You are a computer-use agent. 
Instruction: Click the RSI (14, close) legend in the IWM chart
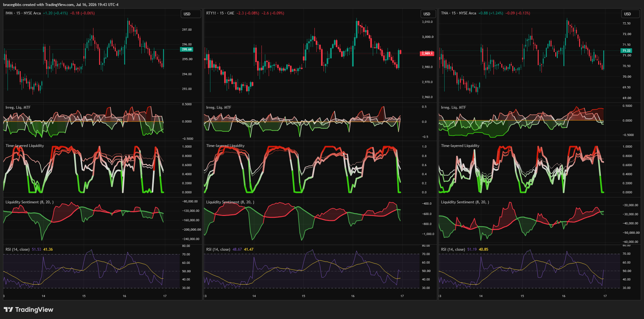pos(17,249)
